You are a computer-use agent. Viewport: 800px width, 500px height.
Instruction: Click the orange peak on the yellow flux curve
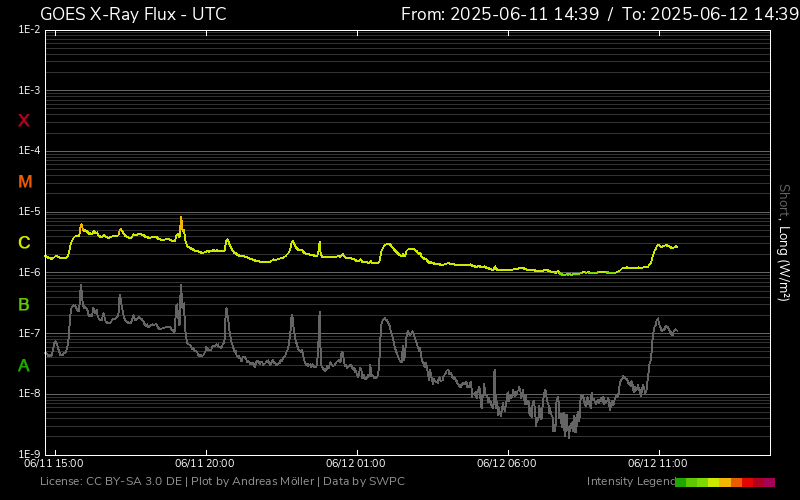tap(181, 220)
